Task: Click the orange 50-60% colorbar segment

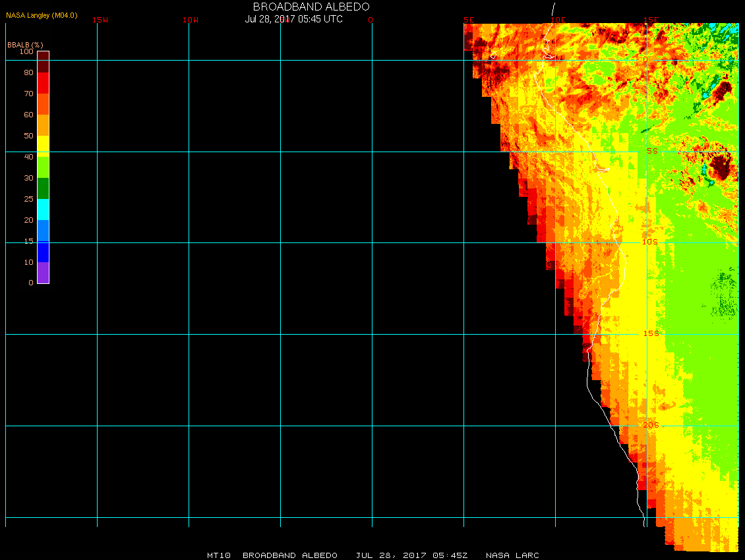Action: point(43,125)
